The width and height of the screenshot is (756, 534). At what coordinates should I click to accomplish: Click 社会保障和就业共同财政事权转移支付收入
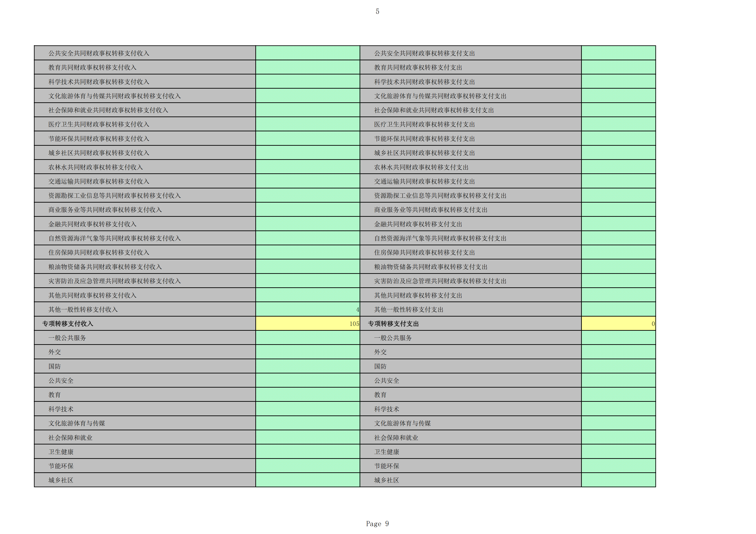coord(108,110)
